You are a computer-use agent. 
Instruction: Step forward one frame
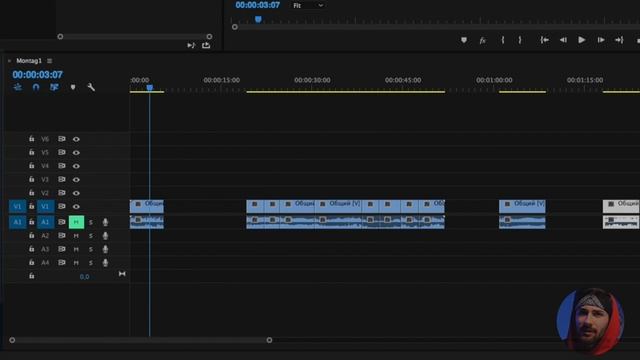point(601,40)
